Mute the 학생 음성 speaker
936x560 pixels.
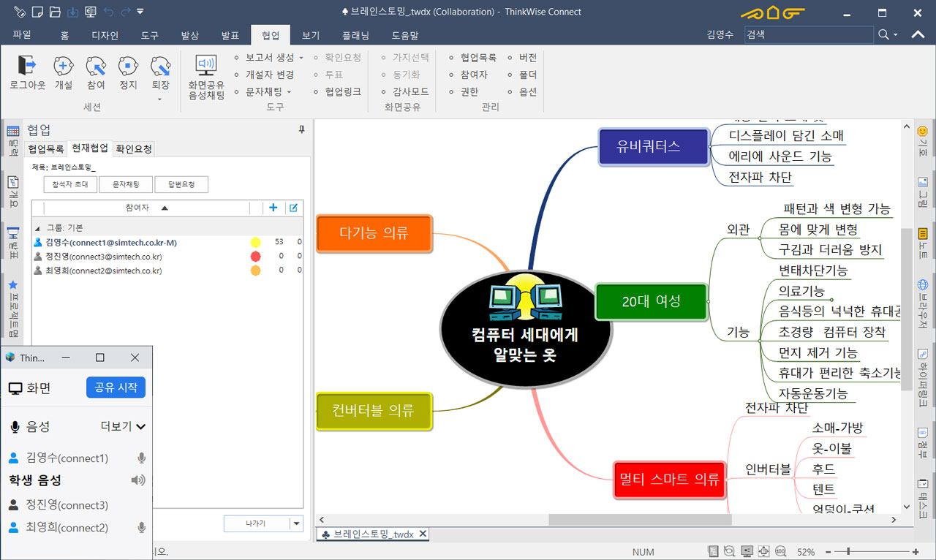[138, 480]
